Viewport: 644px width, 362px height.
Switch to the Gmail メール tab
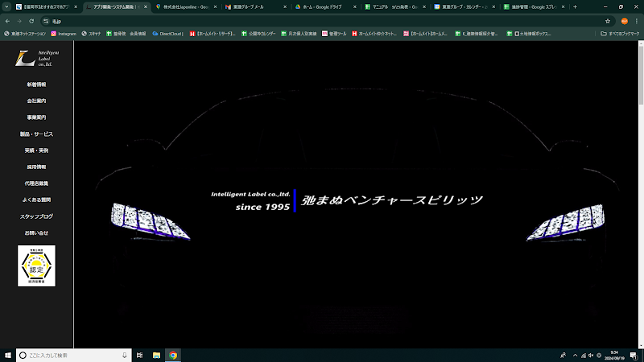click(255, 7)
